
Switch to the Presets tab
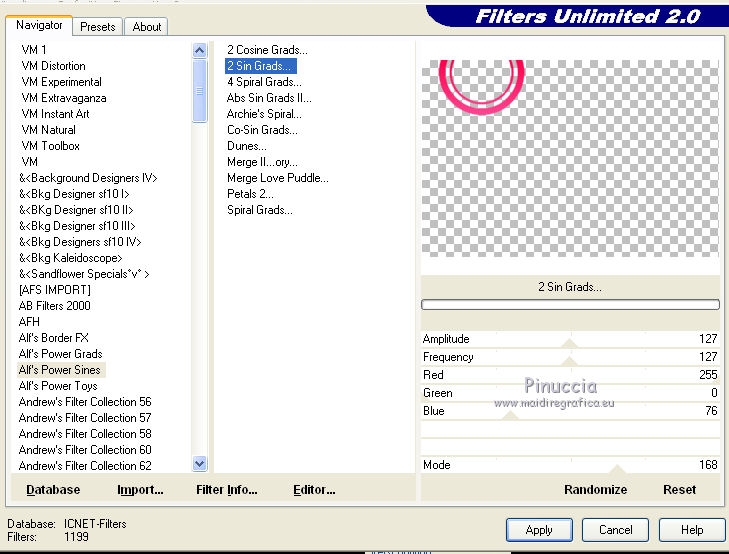(x=97, y=26)
